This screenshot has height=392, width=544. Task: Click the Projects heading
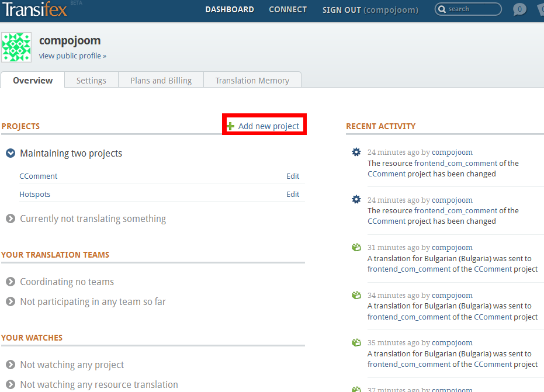coord(20,126)
